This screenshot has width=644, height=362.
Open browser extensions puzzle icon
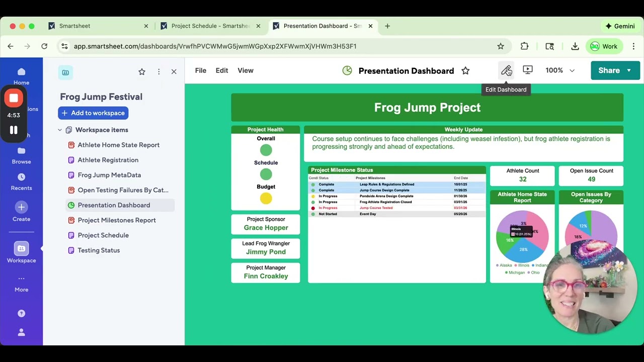[524, 46]
